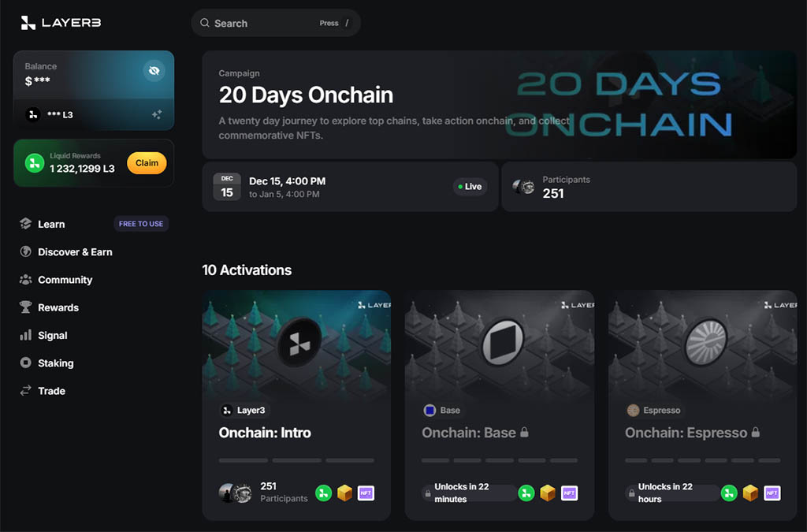Click the sparkle icon beside L3 balance
The width and height of the screenshot is (807, 532).
click(157, 114)
